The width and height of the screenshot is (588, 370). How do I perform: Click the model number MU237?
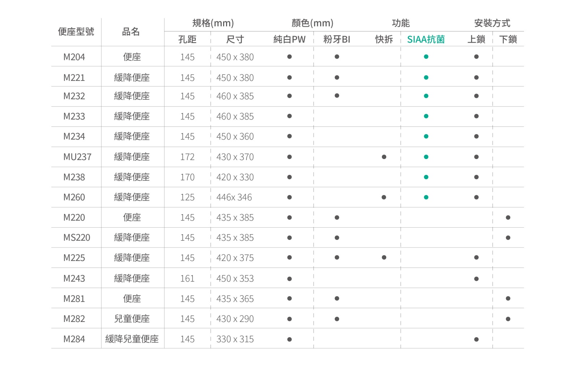76,156
